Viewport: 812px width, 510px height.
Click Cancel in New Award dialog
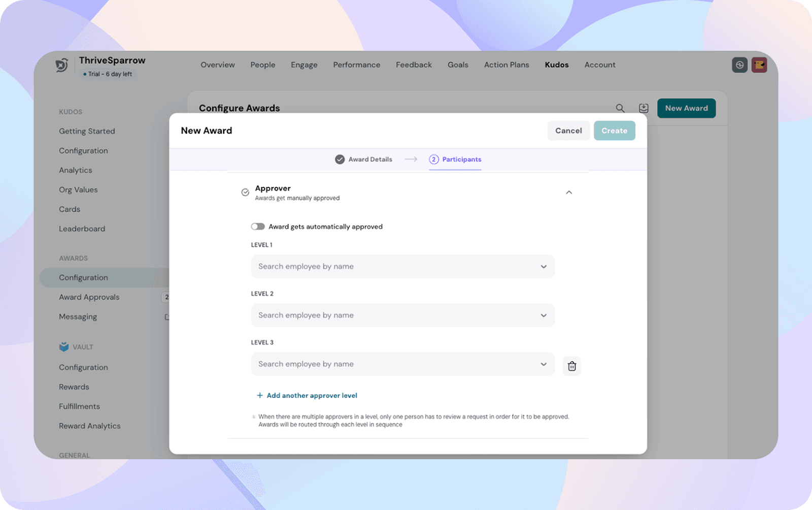pyautogui.click(x=569, y=131)
